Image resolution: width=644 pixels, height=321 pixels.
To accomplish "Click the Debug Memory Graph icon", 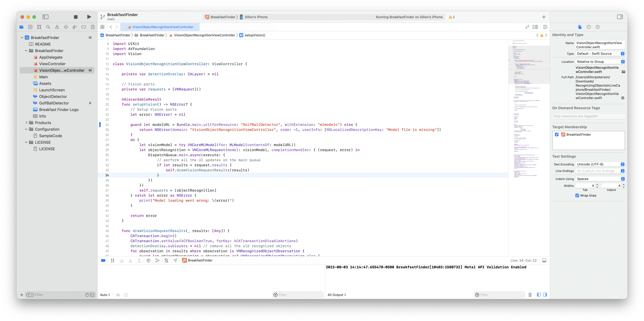I will (x=157, y=260).
